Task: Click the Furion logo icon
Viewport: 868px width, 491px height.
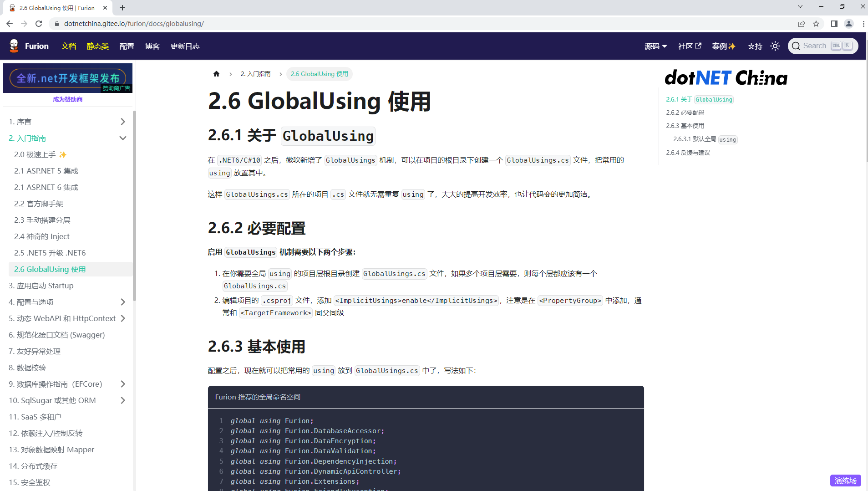Action: (14, 46)
